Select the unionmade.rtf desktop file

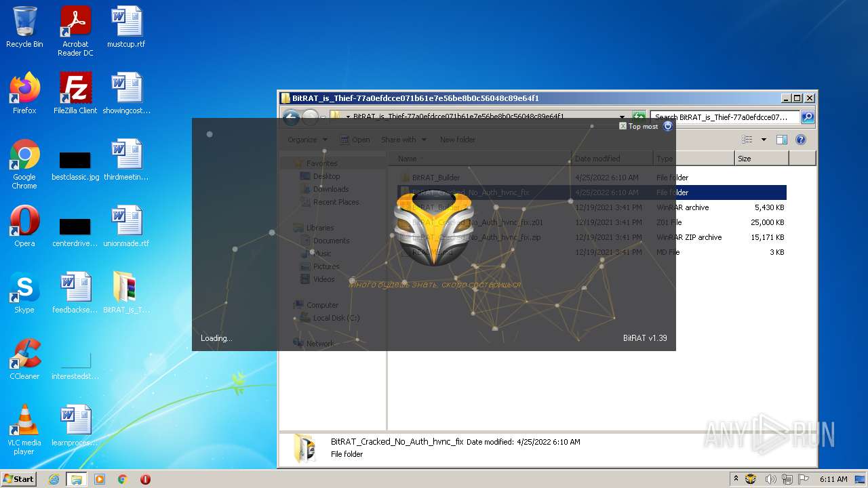(x=126, y=226)
